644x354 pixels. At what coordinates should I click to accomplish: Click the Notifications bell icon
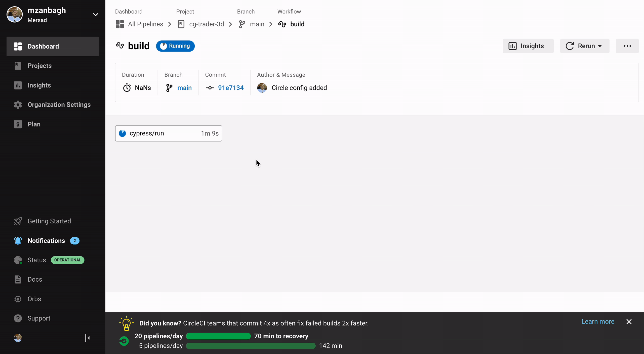click(x=17, y=241)
